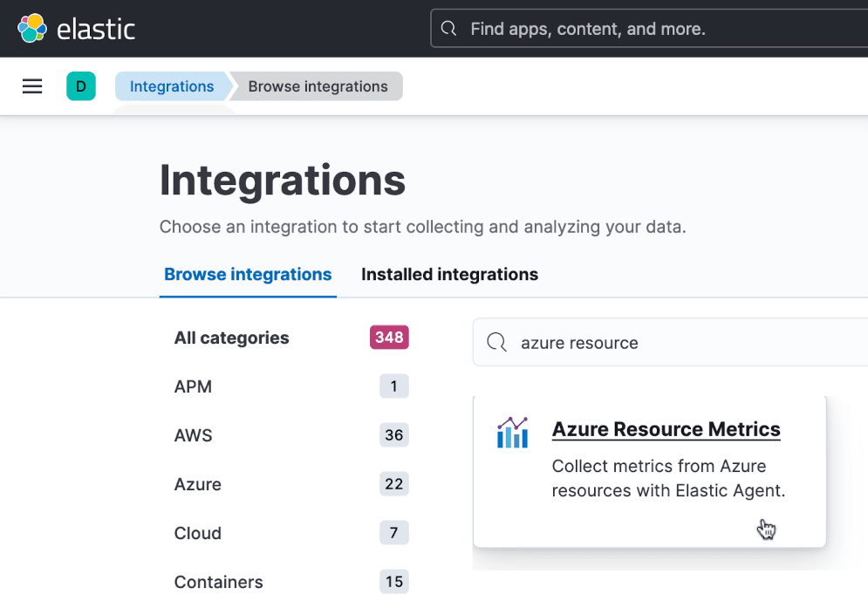Click the Browse integrations breadcrumb
The height and width of the screenshot is (601, 868).
click(318, 86)
